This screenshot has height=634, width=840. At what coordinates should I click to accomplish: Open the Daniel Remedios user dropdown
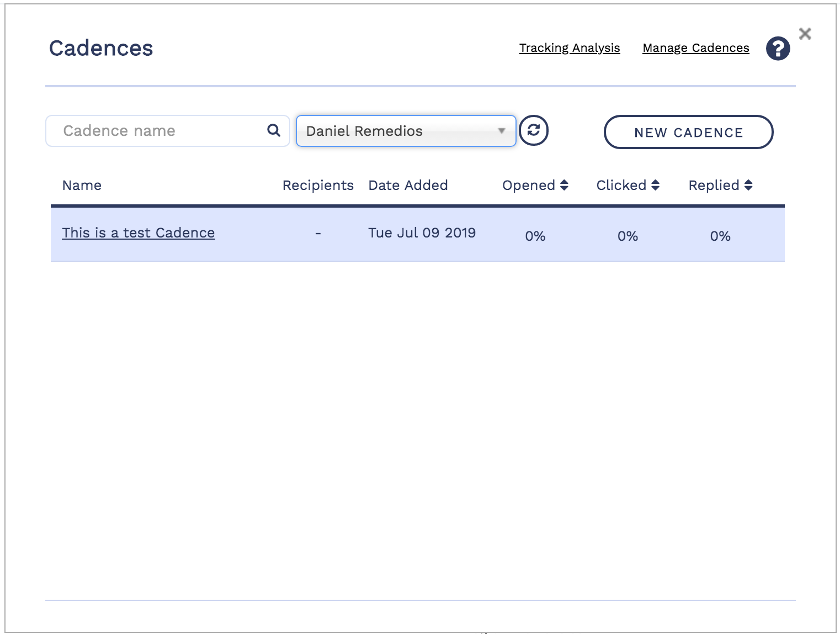tap(406, 131)
